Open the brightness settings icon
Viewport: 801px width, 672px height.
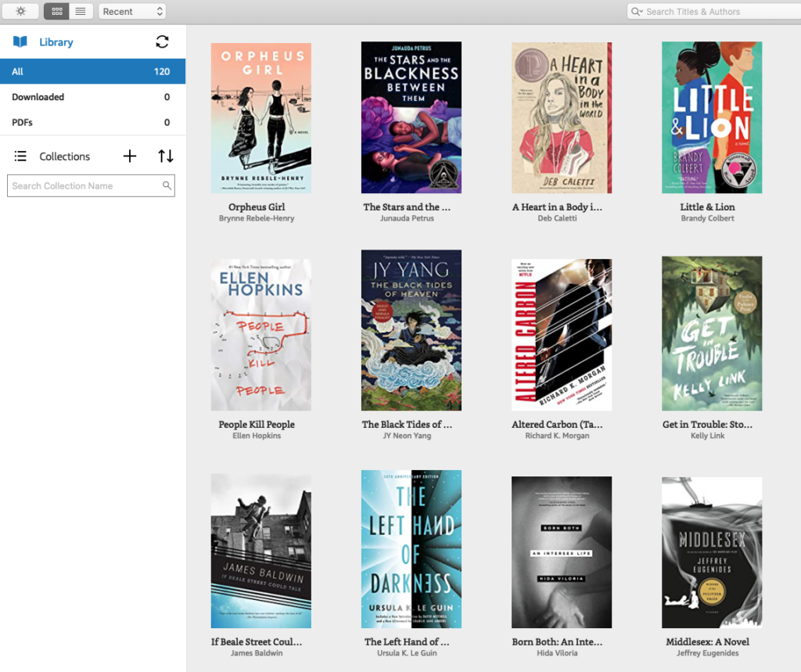(x=20, y=11)
